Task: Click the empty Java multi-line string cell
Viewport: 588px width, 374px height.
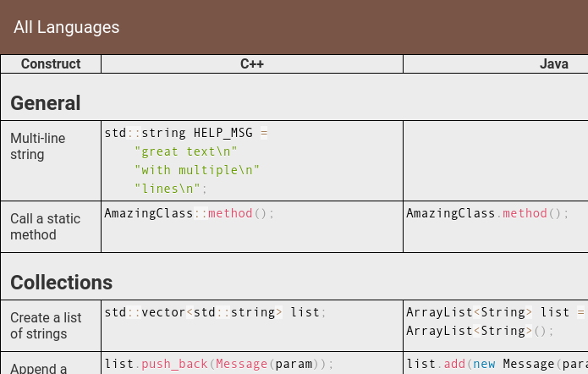Action: [496, 161]
